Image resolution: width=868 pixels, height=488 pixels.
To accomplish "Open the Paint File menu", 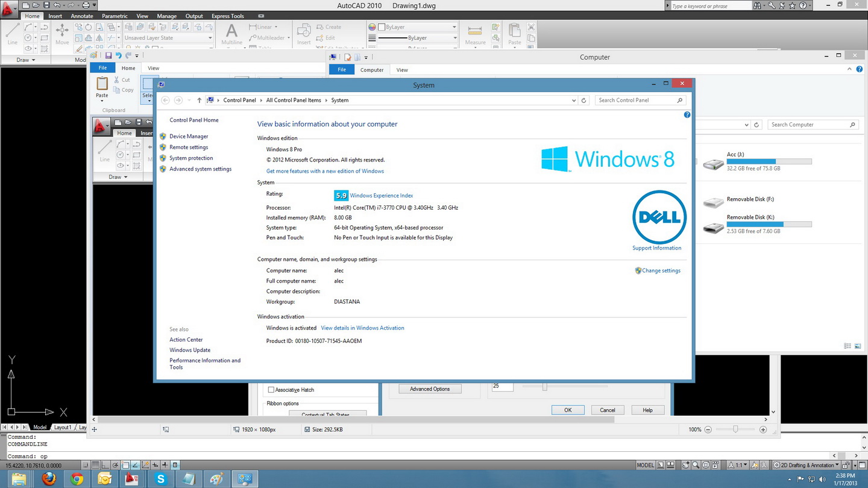I will pyautogui.click(x=102, y=68).
